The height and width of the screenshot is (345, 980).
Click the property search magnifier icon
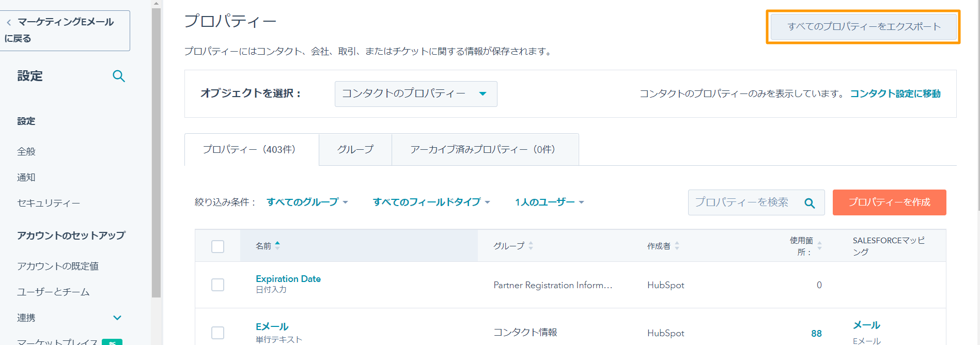coord(810,203)
